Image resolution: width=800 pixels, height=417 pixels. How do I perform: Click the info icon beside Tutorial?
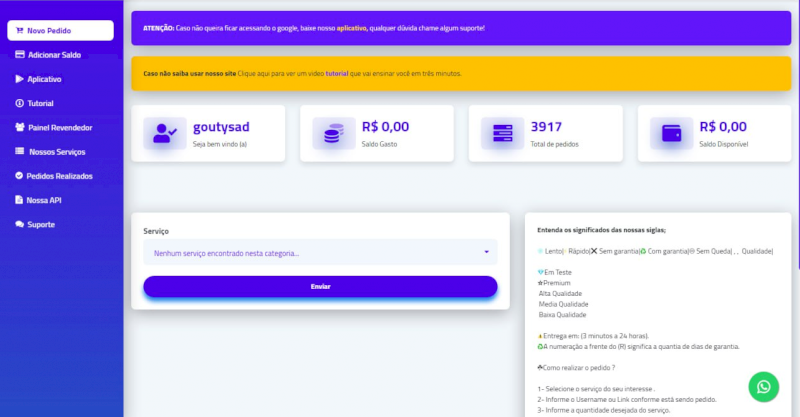point(19,103)
